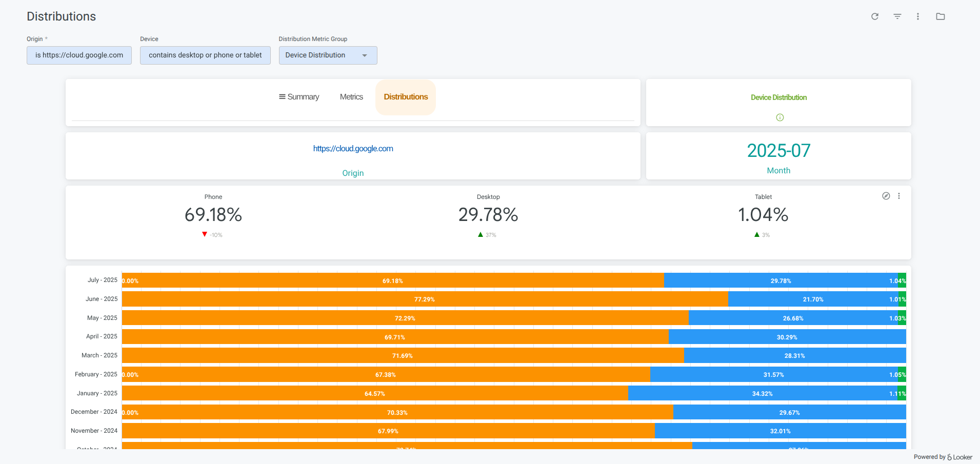Image resolution: width=980 pixels, height=464 pixels.
Task: Click the June - 2025 axis label
Action: coord(102,299)
